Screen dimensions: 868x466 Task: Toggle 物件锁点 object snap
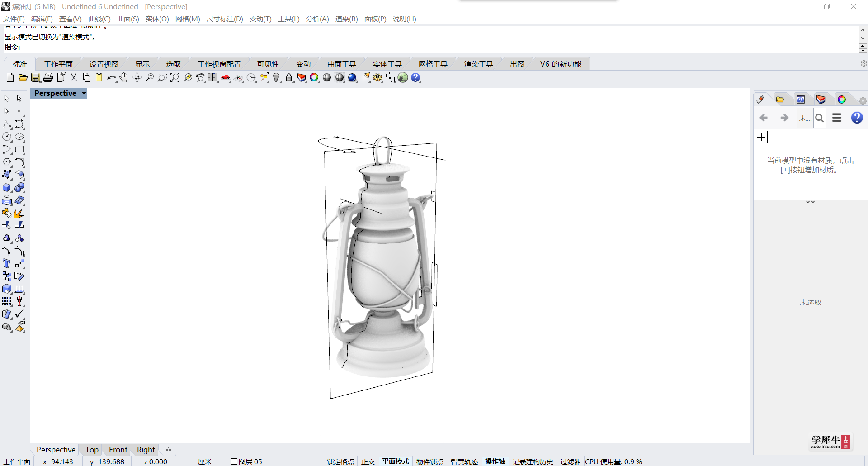pos(430,461)
